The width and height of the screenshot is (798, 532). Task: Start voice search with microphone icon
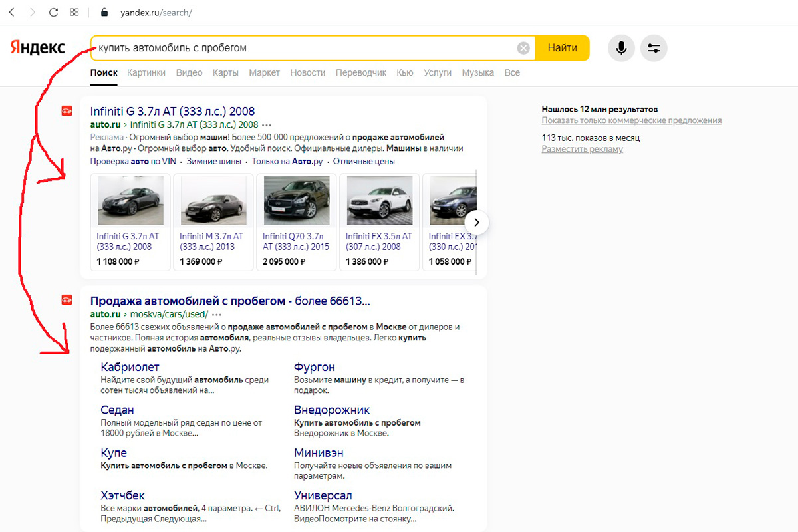click(621, 48)
